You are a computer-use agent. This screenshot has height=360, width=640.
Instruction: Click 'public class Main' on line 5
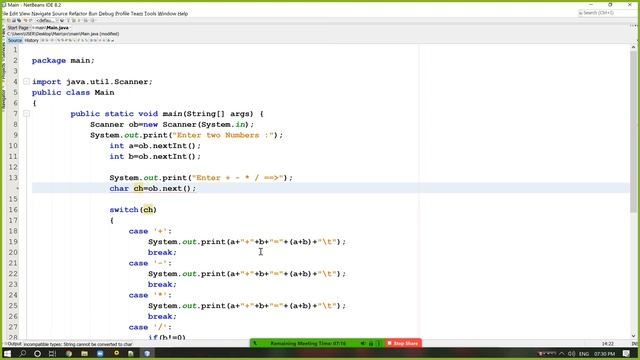click(73, 92)
